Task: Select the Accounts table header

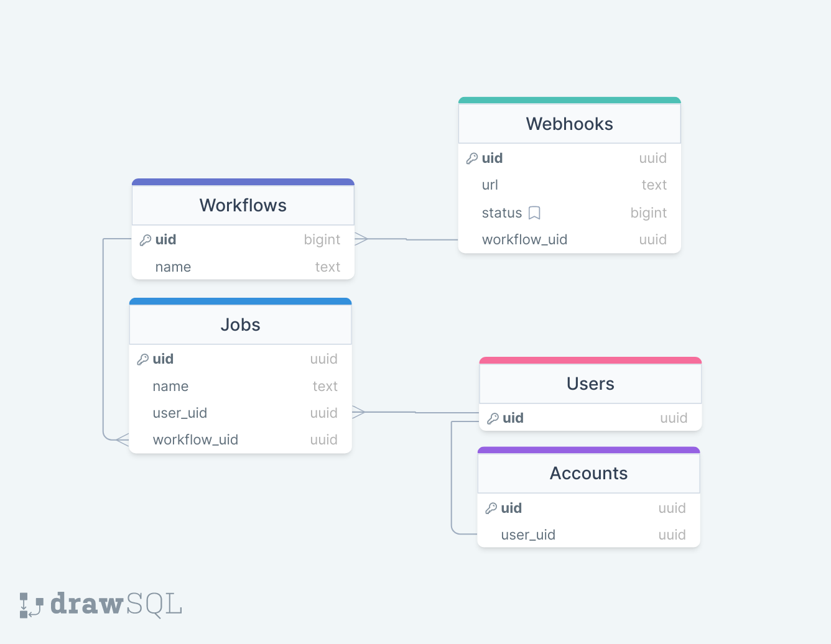Action: pyautogui.click(x=589, y=474)
